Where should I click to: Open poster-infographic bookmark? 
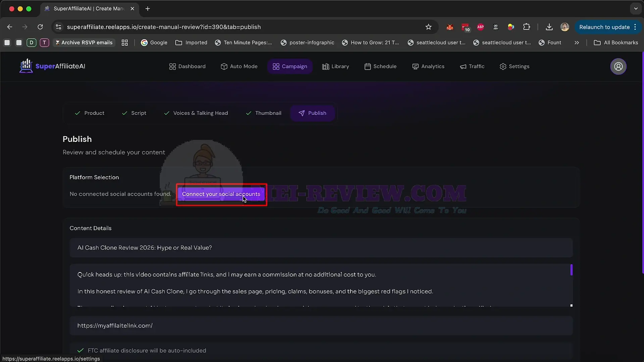pyautogui.click(x=307, y=43)
